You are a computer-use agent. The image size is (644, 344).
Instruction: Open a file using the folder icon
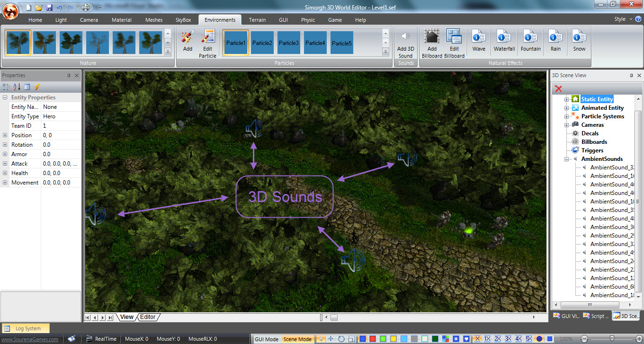pyautogui.click(x=39, y=7)
